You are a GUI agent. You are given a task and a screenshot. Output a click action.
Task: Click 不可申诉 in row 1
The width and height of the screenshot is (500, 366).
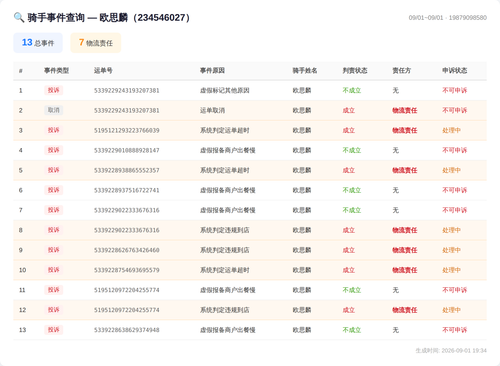(455, 90)
